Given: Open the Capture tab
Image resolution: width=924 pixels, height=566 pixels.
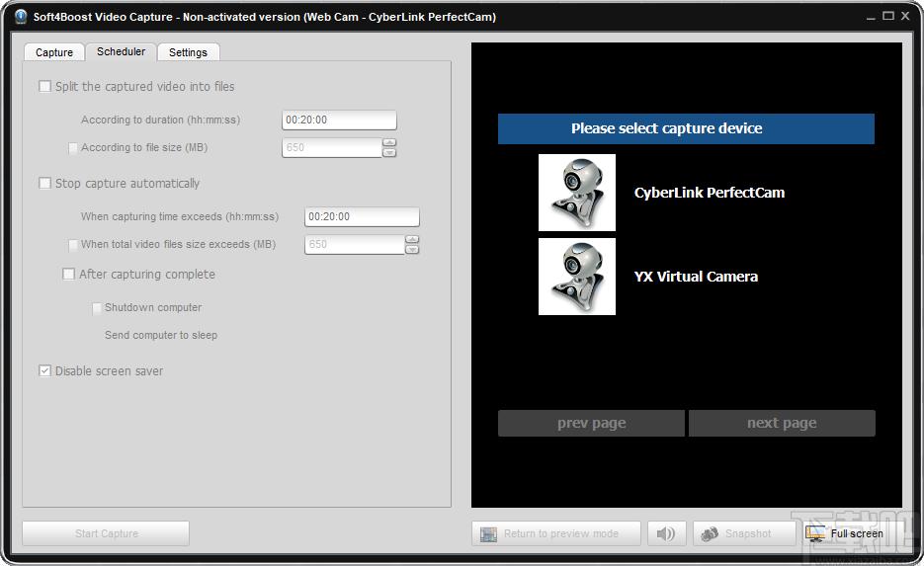Looking at the screenshot, I should pos(53,52).
